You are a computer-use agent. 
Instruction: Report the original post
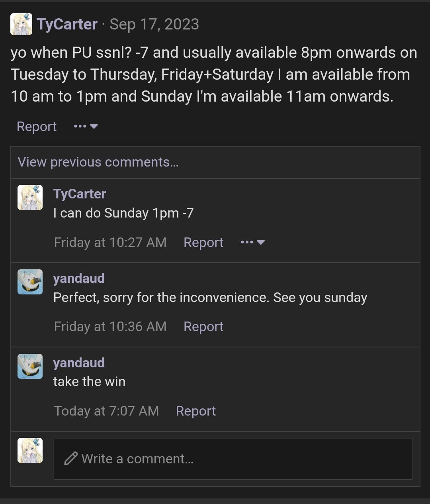point(36,126)
